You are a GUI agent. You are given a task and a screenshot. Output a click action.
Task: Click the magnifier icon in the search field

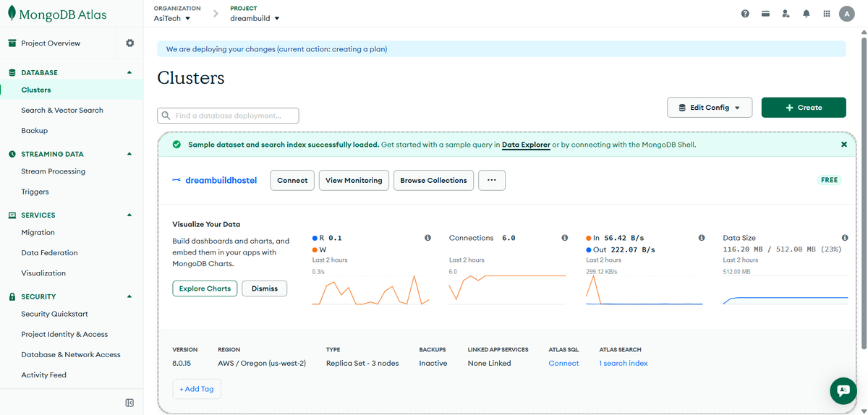pyautogui.click(x=166, y=116)
